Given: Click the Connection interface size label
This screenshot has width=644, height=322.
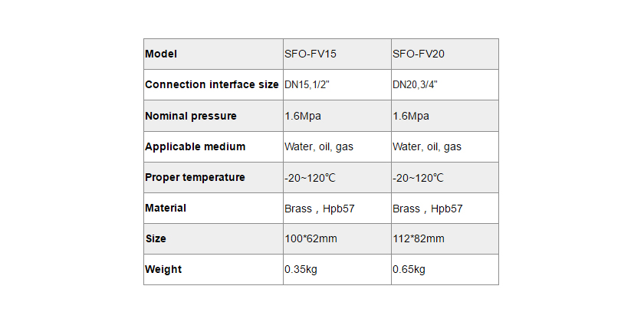Looking at the screenshot, I should click(212, 85).
